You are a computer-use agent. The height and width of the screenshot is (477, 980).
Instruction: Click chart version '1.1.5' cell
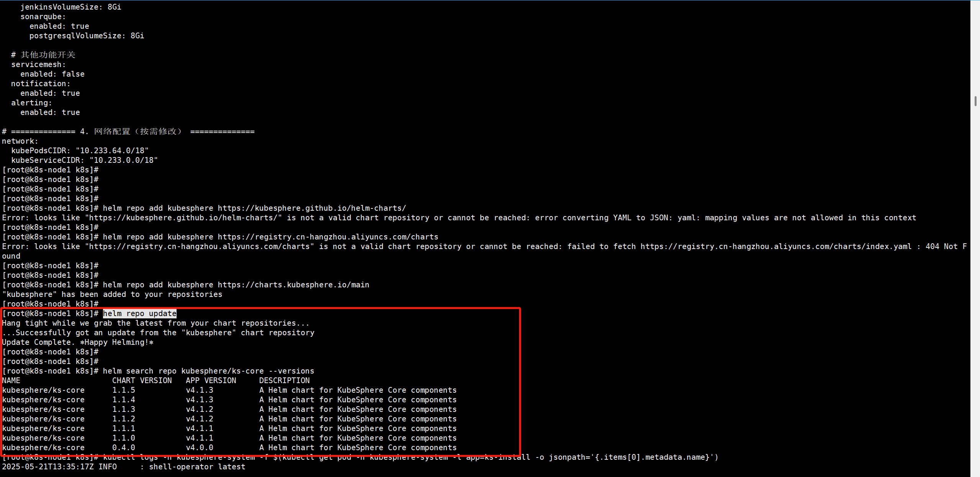tap(124, 390)
